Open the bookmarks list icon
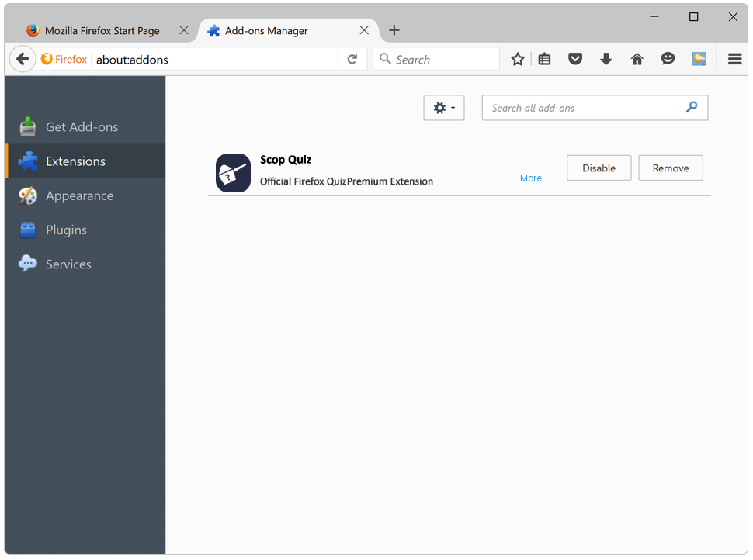The width and height of the screenshot is (753, 560). click(x=545, y=60)
